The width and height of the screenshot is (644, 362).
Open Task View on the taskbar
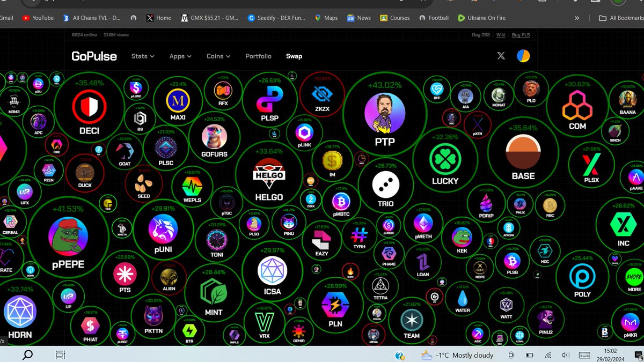point(60,354)
